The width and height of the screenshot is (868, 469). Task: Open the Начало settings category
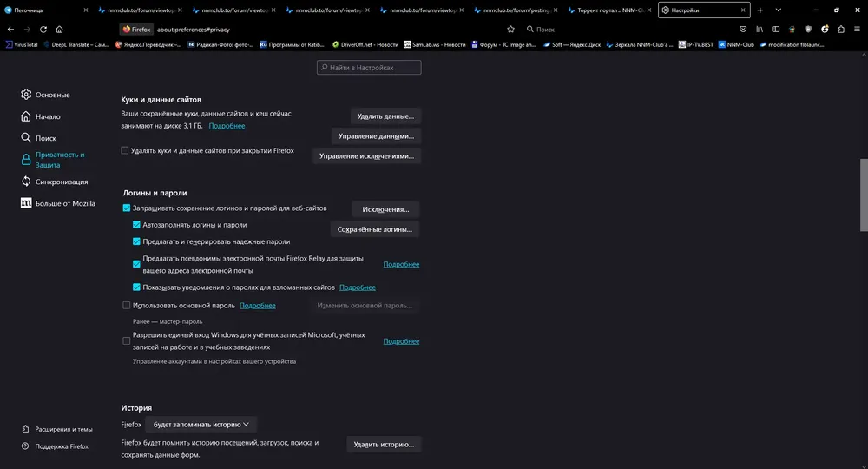[x=41, y=116]
